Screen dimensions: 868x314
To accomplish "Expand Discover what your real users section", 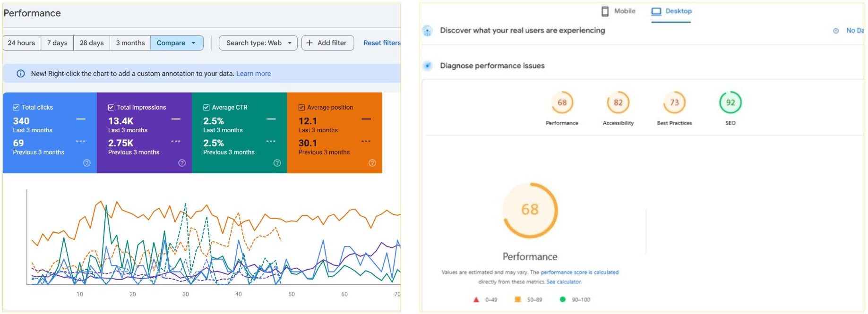I will [522, 31].
